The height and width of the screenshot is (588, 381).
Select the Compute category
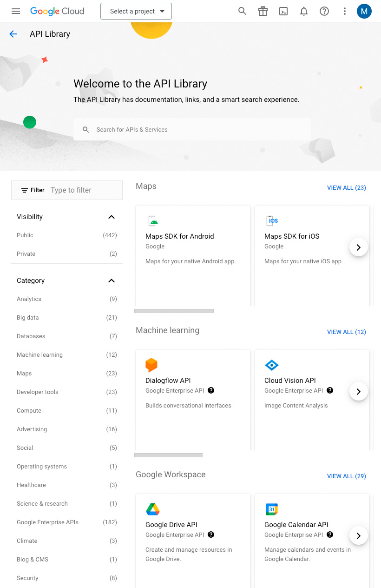67,411
